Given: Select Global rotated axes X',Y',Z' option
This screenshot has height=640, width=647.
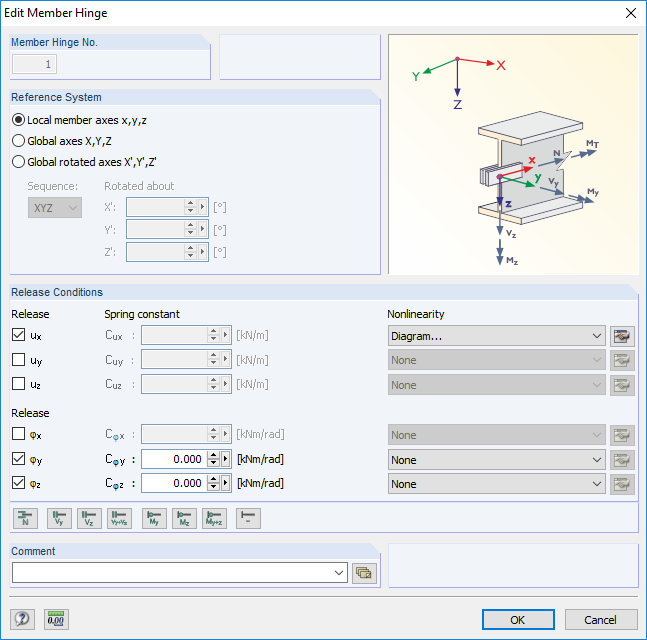Looking at the screenshot, I should [x=84, y=162].
